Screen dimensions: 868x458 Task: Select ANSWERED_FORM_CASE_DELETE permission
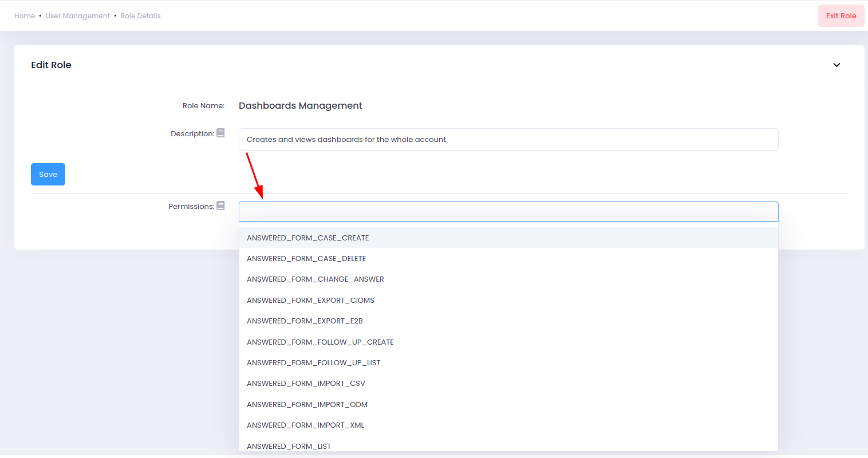pyautogui.click(x=508, y=259)
